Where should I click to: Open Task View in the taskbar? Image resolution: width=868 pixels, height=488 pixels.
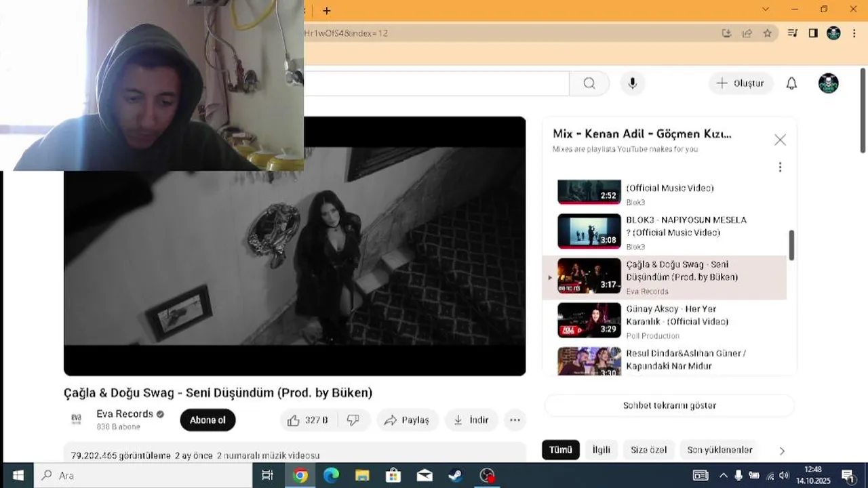point(268,475)
